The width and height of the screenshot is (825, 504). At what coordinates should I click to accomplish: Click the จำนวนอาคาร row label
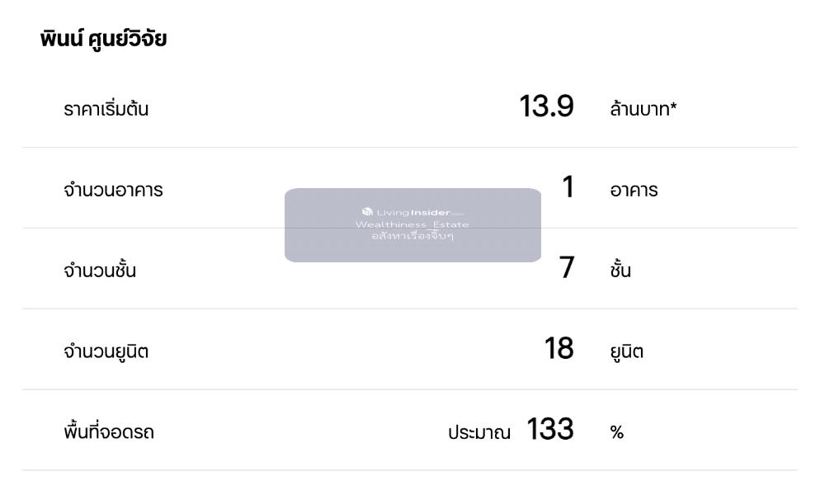[x=112, y=191]
